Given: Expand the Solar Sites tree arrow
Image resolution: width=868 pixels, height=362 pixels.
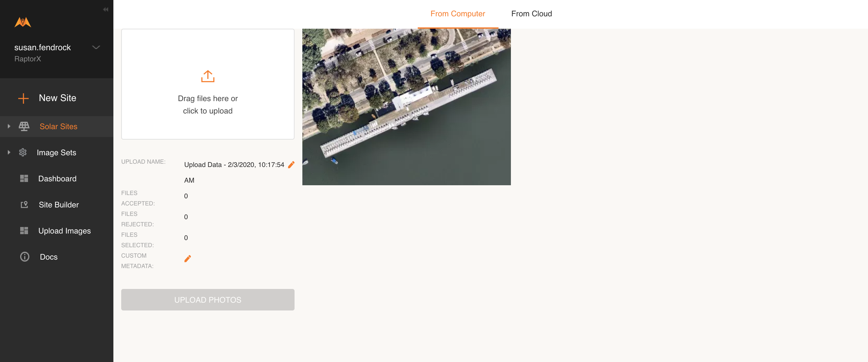Looking at the screenshot, I should [9, 126].
